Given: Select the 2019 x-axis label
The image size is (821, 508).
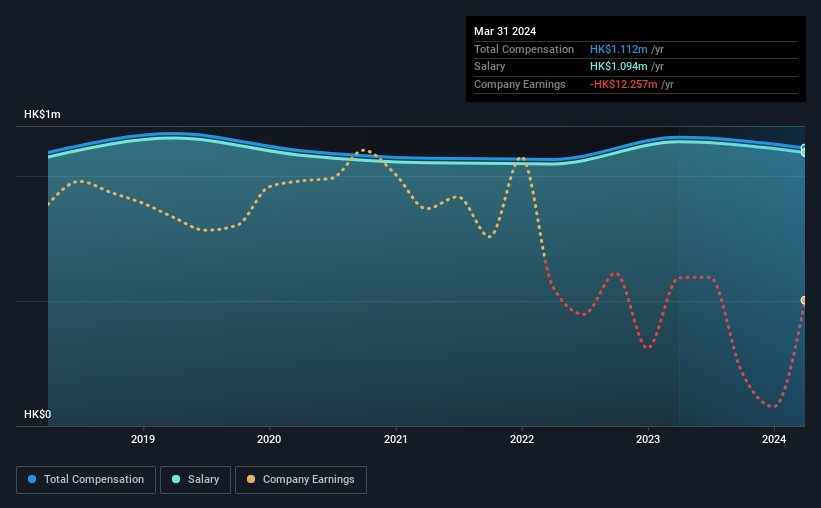Looking at the screenshot, I should pyautogui.click(x=143, y=439).
